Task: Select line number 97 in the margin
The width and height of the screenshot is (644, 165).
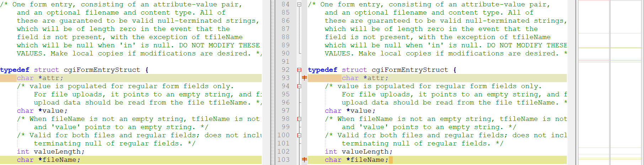Action: coord(286,111)
